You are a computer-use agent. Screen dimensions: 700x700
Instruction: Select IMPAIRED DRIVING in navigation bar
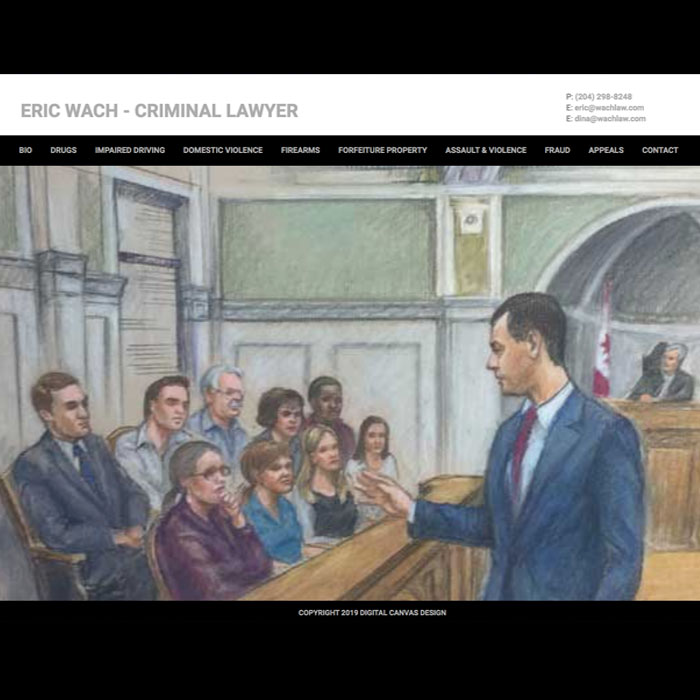130,150
